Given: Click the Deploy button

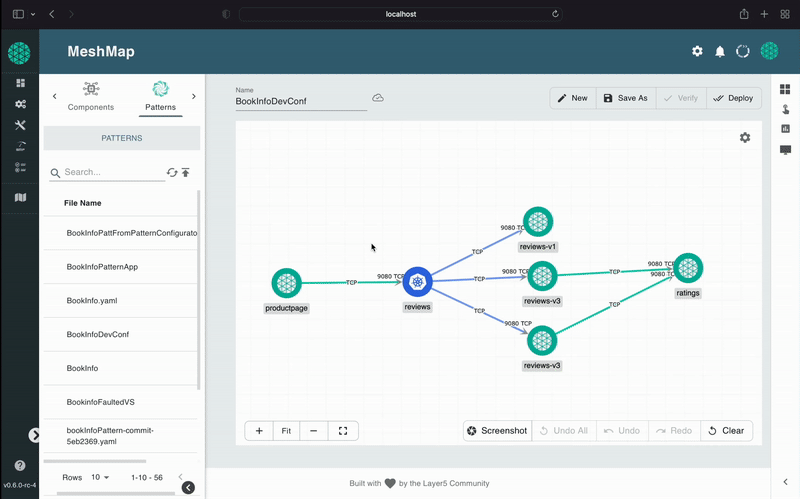Looking at the screenshot, I should pyautogui.click(x=734, y=98).
